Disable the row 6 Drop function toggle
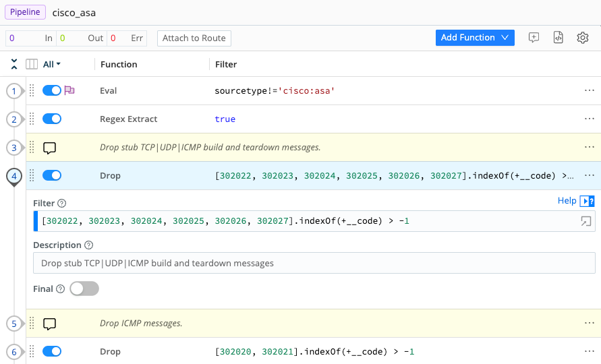The image size is (601, 364). 52,351
